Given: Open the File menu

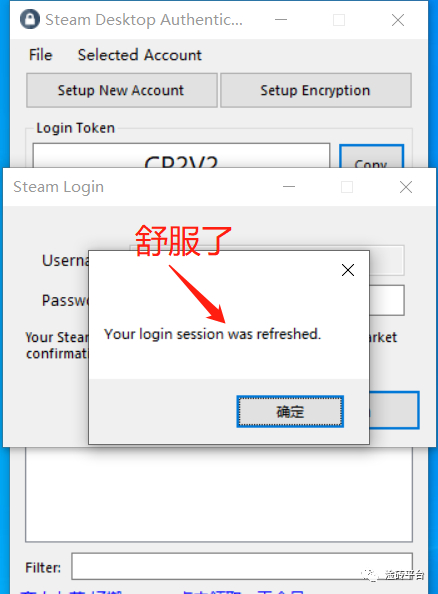Looking at the screenshot, I should point(41,55).
